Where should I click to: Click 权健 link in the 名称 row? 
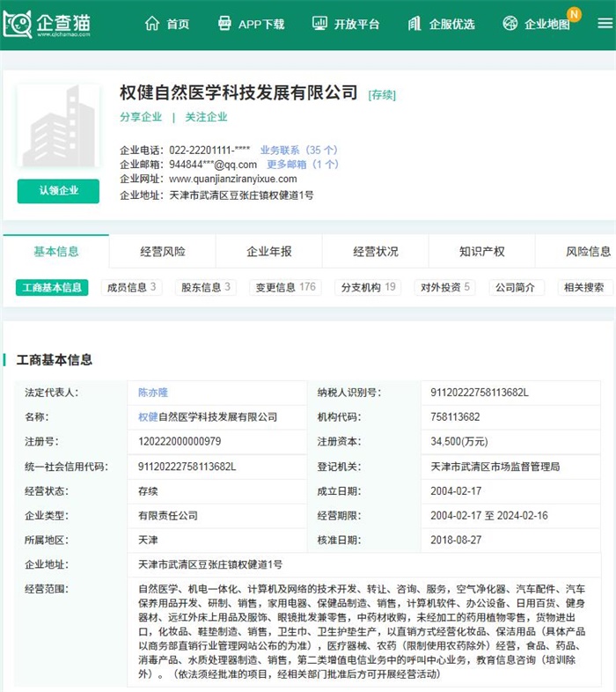[148, 417]
